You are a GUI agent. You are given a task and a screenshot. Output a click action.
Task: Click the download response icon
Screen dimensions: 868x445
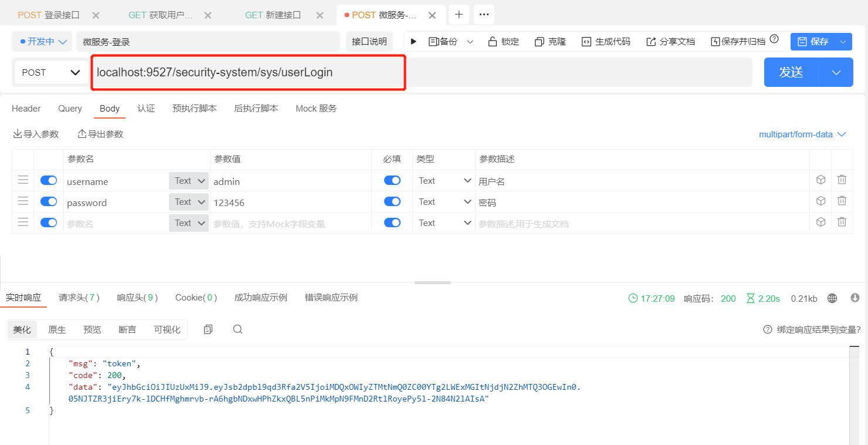(855, 298)
